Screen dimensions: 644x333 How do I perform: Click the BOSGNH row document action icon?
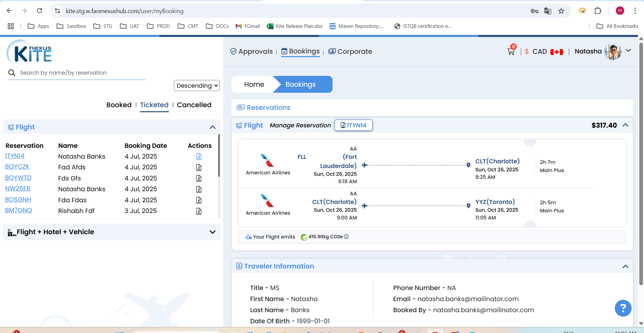pyautogui.click(x=199, y=200)
